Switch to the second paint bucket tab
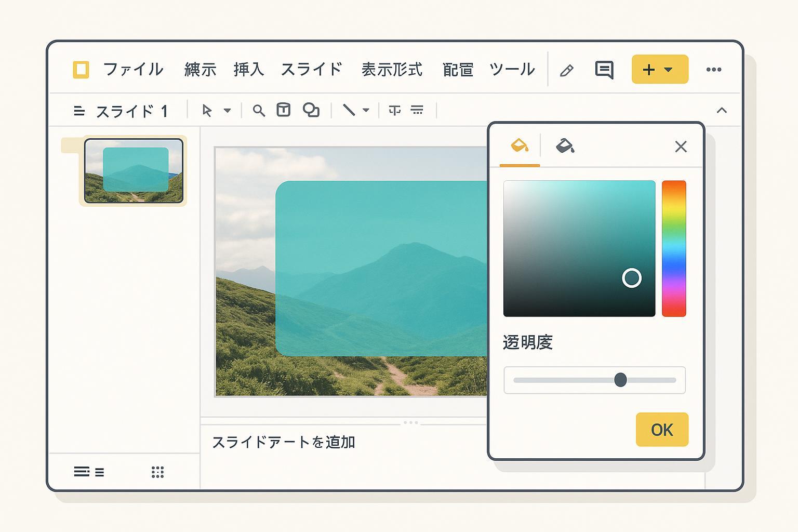Screen dimensions: 798x532 565,145
